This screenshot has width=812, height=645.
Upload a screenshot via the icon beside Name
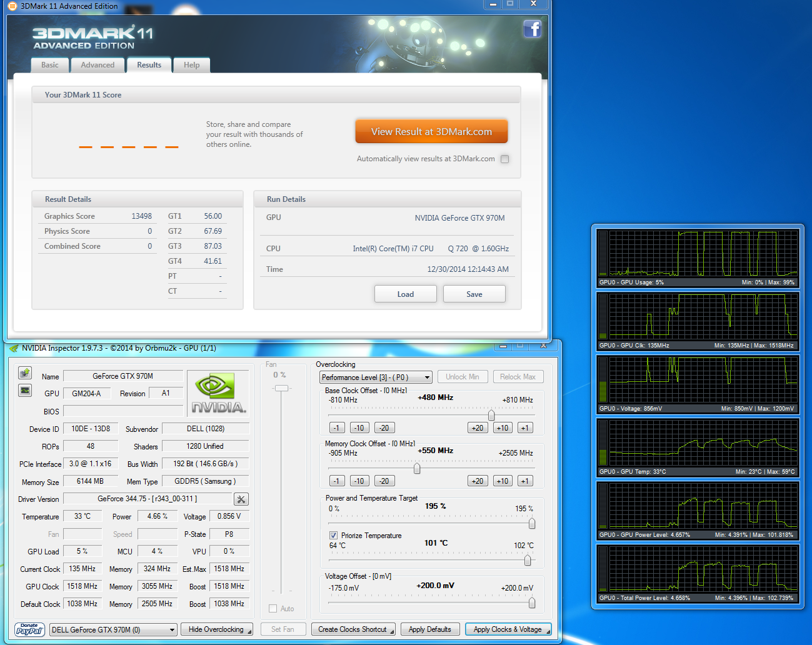click(25, 373)
